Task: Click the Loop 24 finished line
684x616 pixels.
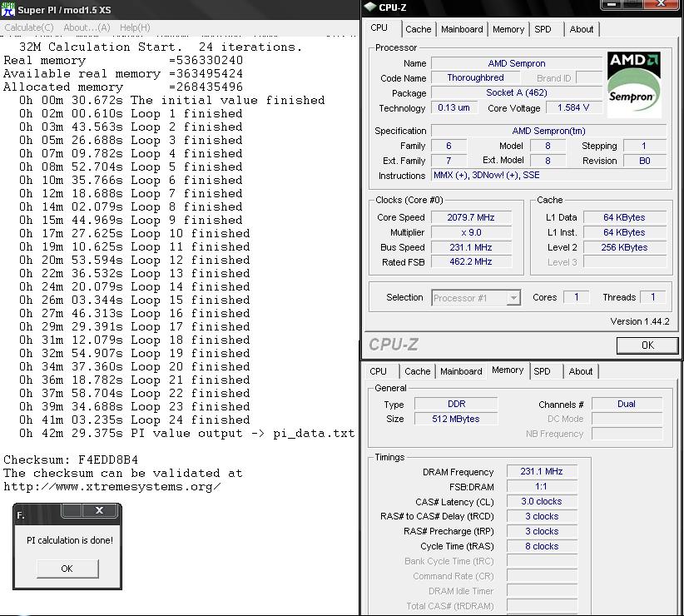Action: [x=134, y=420]
